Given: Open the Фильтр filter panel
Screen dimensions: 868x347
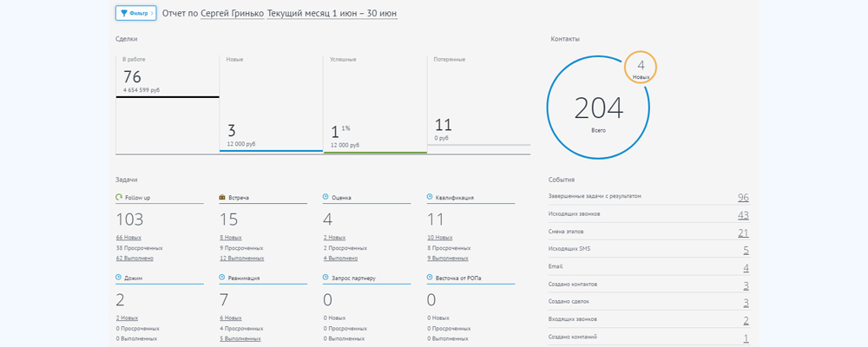Looking at the screenshot, I should pyautogui.click(x=135, y=14).
